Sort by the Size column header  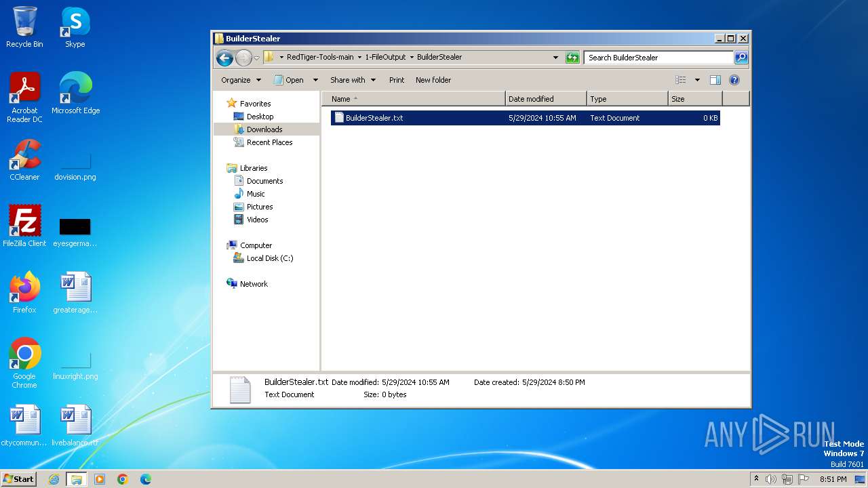[695, 99]
